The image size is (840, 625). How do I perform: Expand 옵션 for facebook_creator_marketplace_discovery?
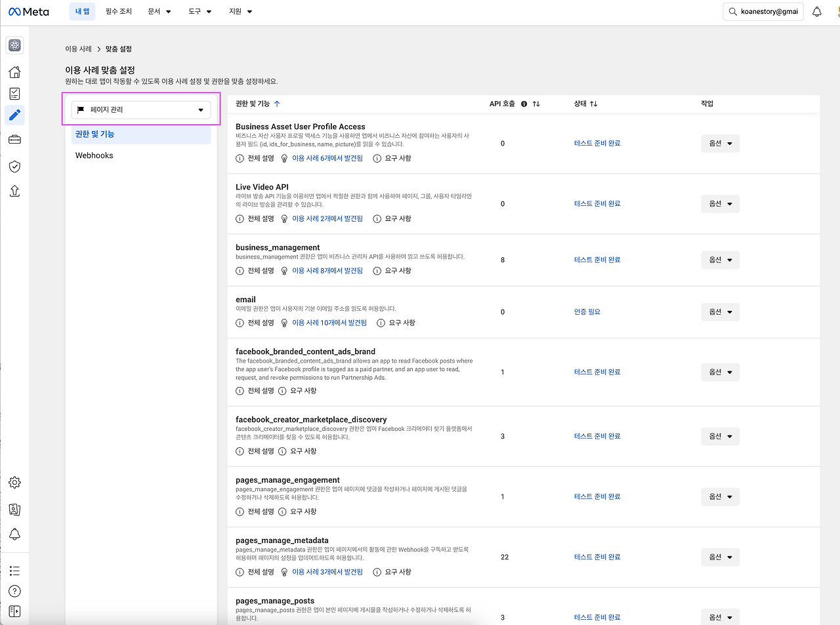[x=720, y=436]
